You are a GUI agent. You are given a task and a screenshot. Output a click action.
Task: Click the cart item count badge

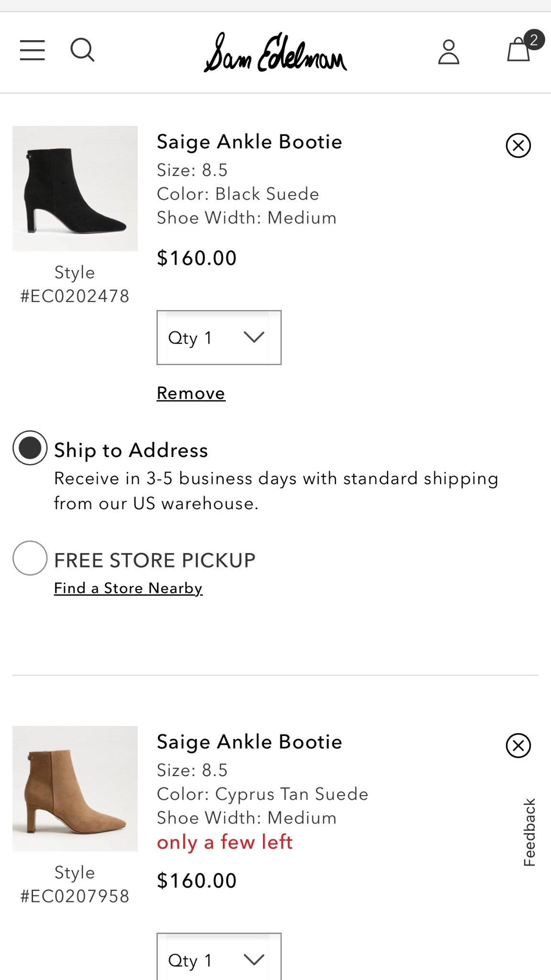[x=534, y=40]
